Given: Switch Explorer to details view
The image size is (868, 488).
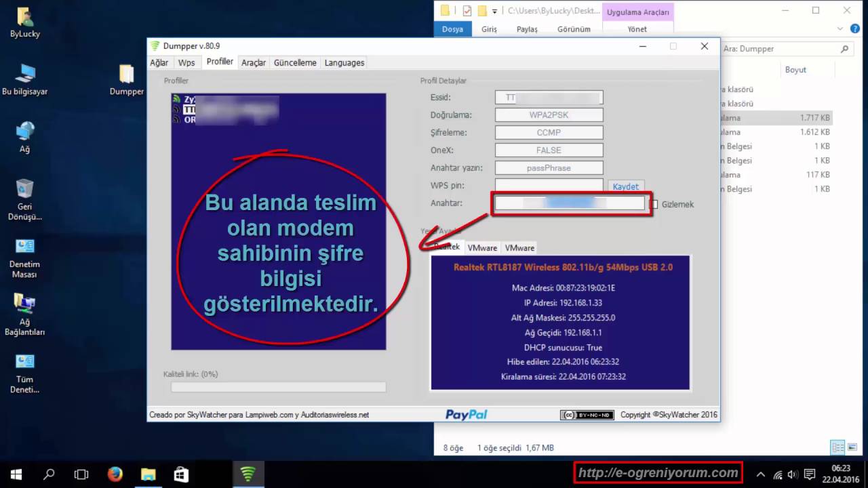Looking at the screenshot, I should [838, 447].
